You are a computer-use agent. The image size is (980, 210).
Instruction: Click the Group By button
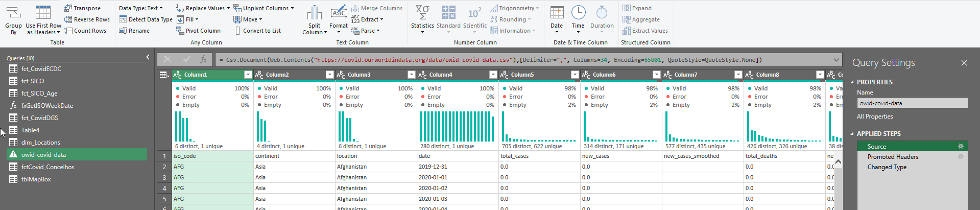click(x=13, y=20)
